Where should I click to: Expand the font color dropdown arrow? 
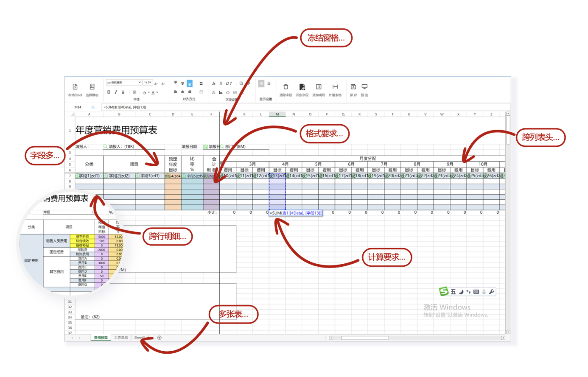(x=157, y=92)
